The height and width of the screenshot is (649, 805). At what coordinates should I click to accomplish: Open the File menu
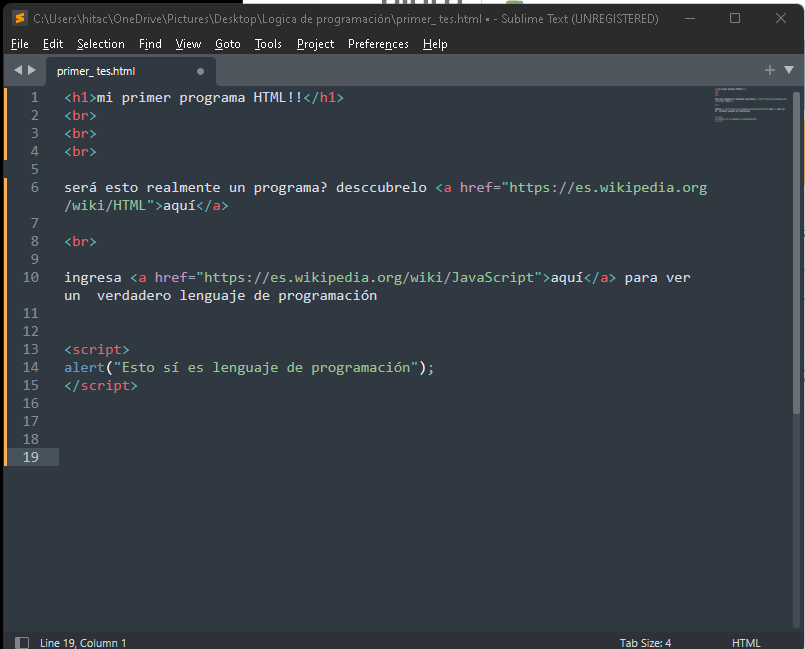click(x=20, y=44)
